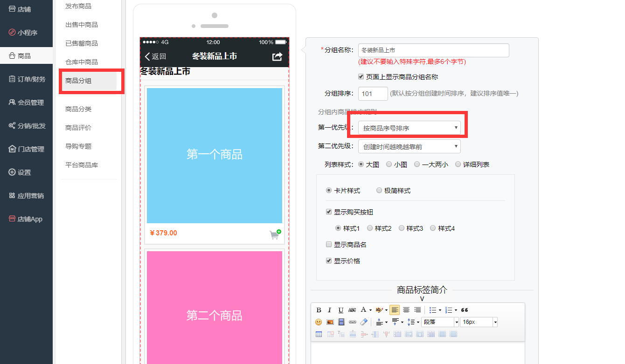Image resolution: width=625 pixels, height=364 pixels.
Task: Select the 详细列表 list style
Action: tap(458, 164)
